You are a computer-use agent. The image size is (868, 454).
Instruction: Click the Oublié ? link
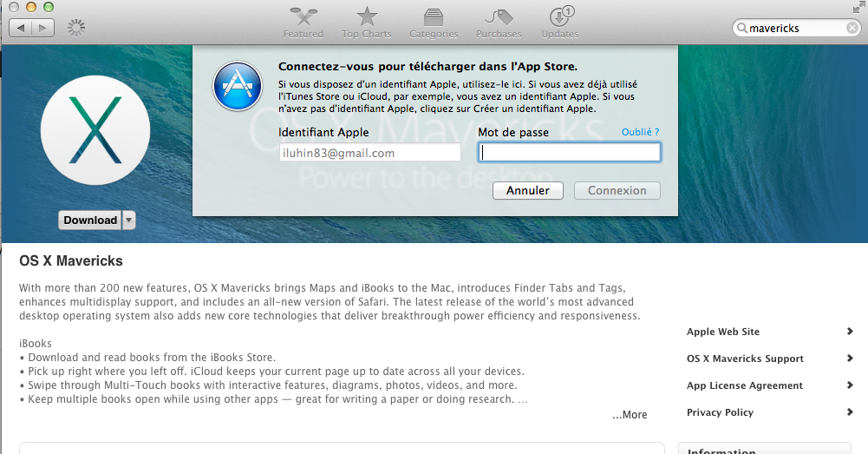pyautogui.click(x=640, y=132)
